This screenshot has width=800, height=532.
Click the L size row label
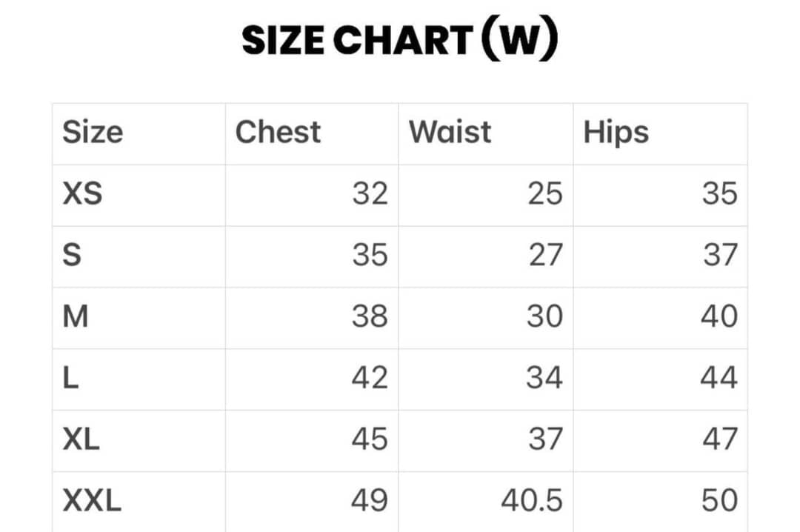coord(70,379)
